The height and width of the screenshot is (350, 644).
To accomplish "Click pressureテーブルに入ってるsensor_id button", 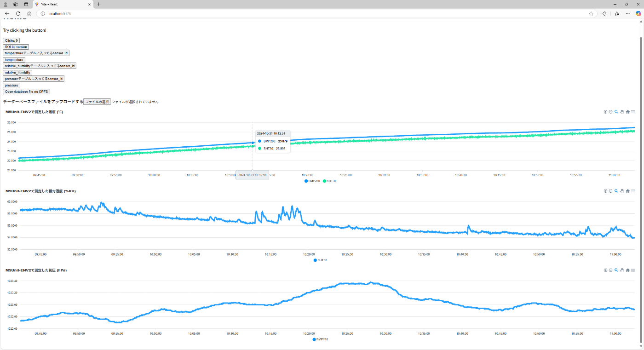I will coord(34,79).
